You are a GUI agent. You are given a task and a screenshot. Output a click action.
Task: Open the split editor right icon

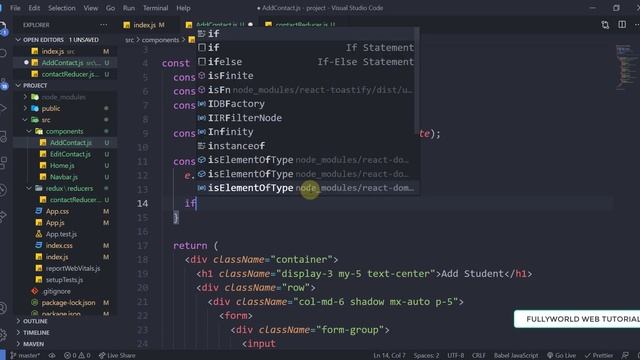tap(622, 25)
